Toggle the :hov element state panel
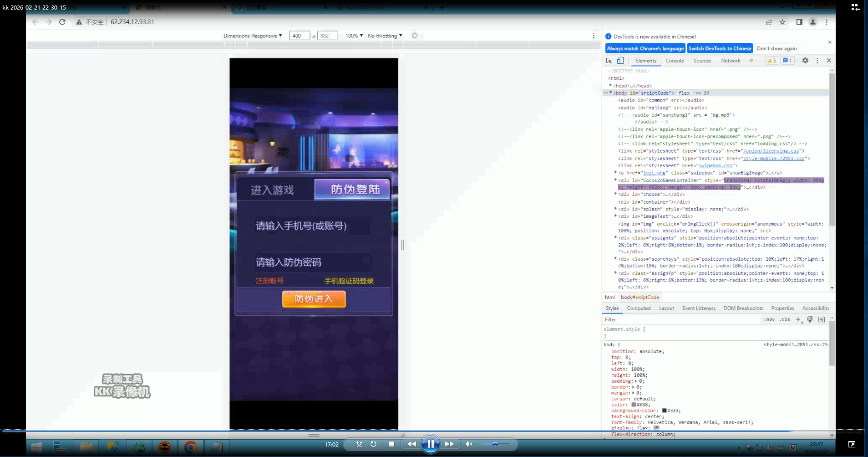This screenshot has height=457, width=868. [x=769, y=319]
